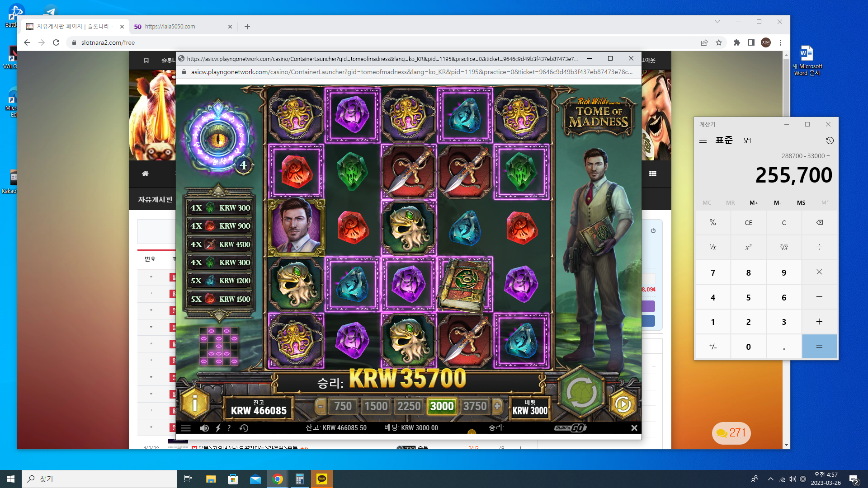Image resolution: width=868 pixels, height=488 pixels.
Task: Click digit 7 on the calculator
Action: [x=713, y=272]
